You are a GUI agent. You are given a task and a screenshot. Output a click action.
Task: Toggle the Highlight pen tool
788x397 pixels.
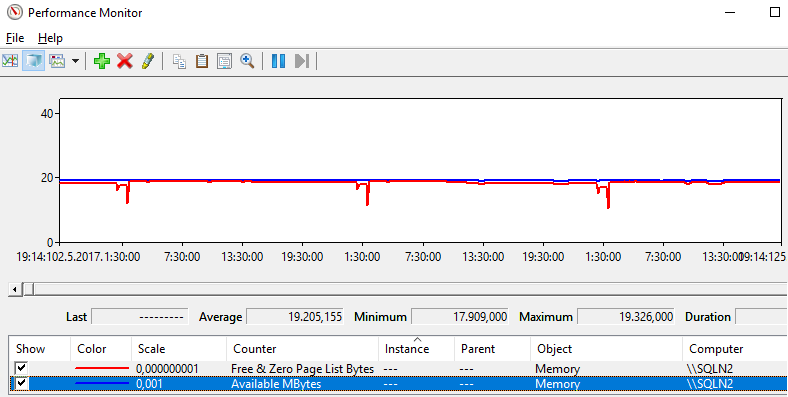pyautogui.click(x=147, y=61)
